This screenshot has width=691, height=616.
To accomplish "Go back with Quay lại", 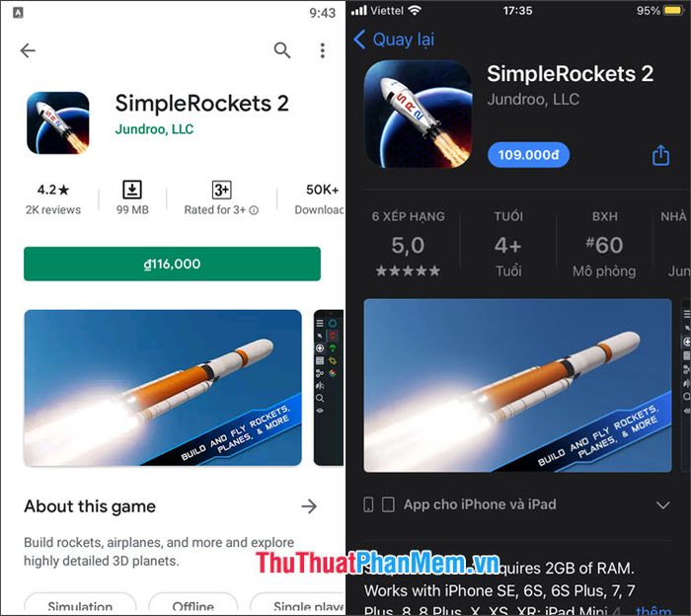I will point(394,39).
